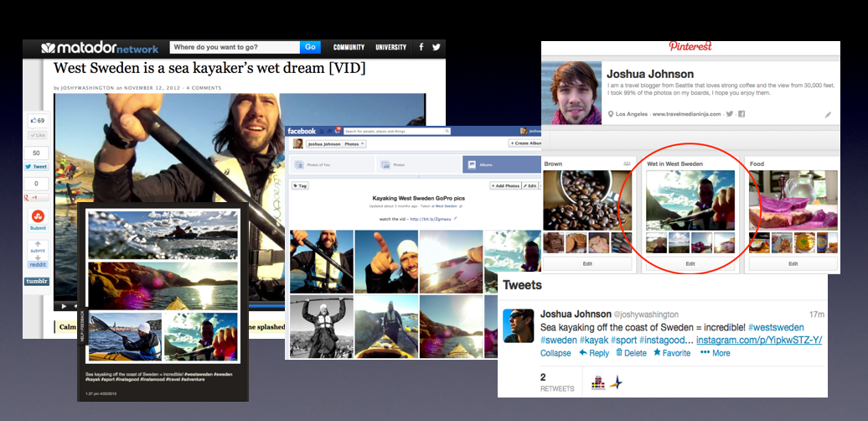This screenshot has height=421, width=868.
Task: Click the collaborators icon on Brown board
Action: 628,164
